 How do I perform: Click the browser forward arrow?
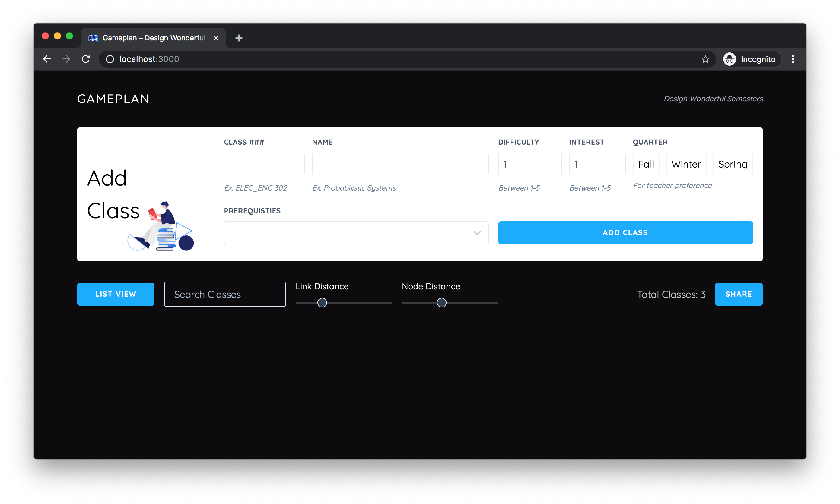(66, 59)
